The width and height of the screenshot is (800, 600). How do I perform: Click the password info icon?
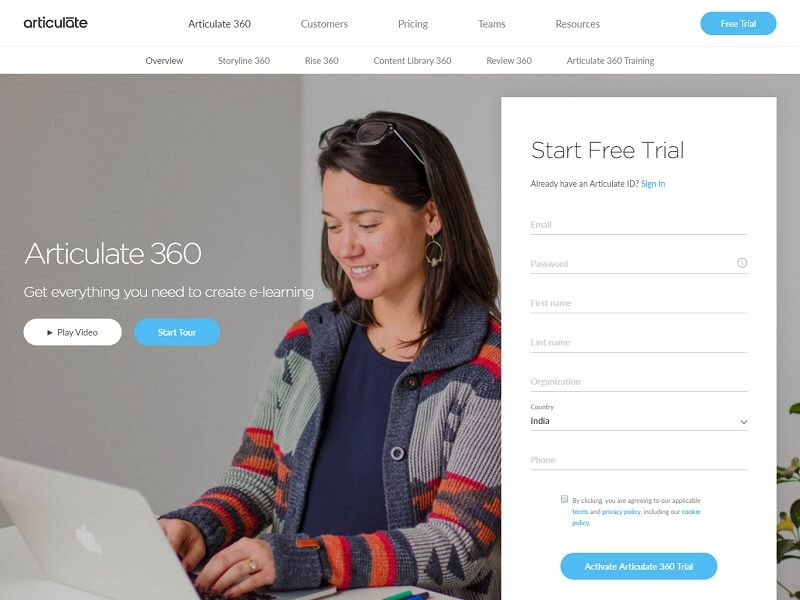click(x=742, y=263)
